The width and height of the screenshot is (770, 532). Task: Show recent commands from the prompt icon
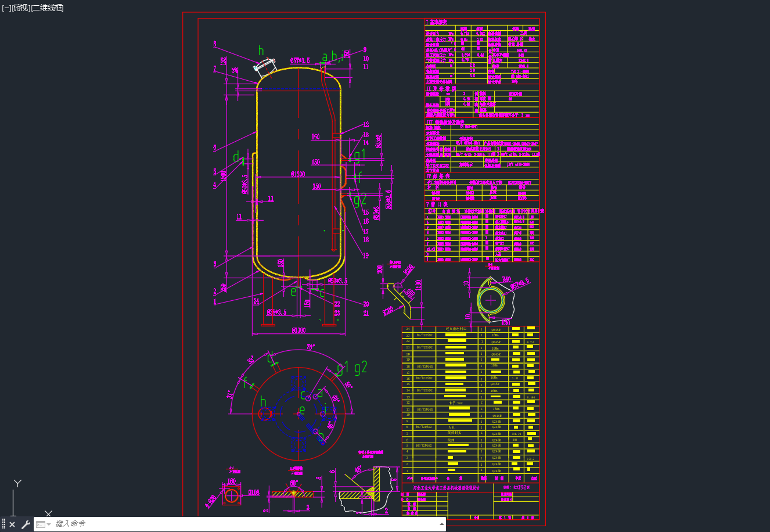point(44,524)
